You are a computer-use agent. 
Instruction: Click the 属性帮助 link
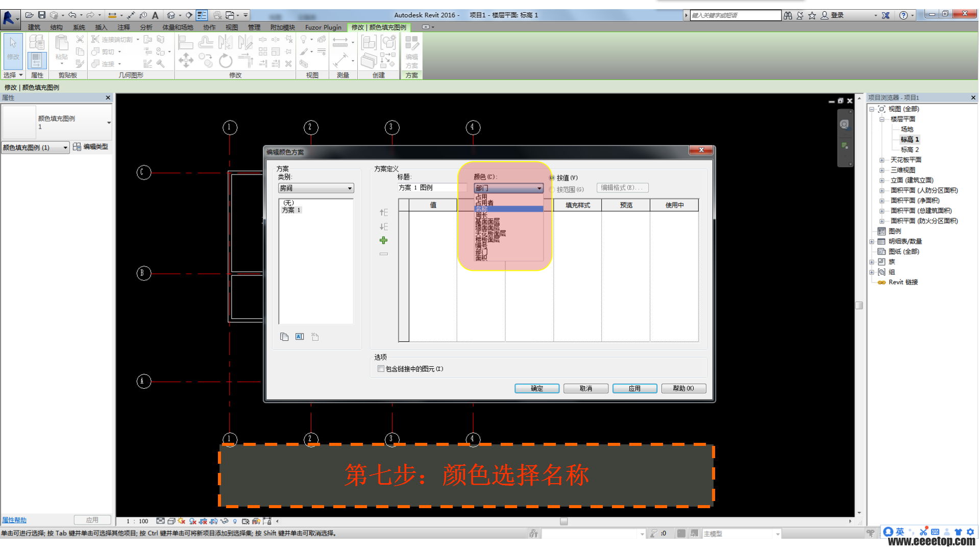click(x=14, y=520)
